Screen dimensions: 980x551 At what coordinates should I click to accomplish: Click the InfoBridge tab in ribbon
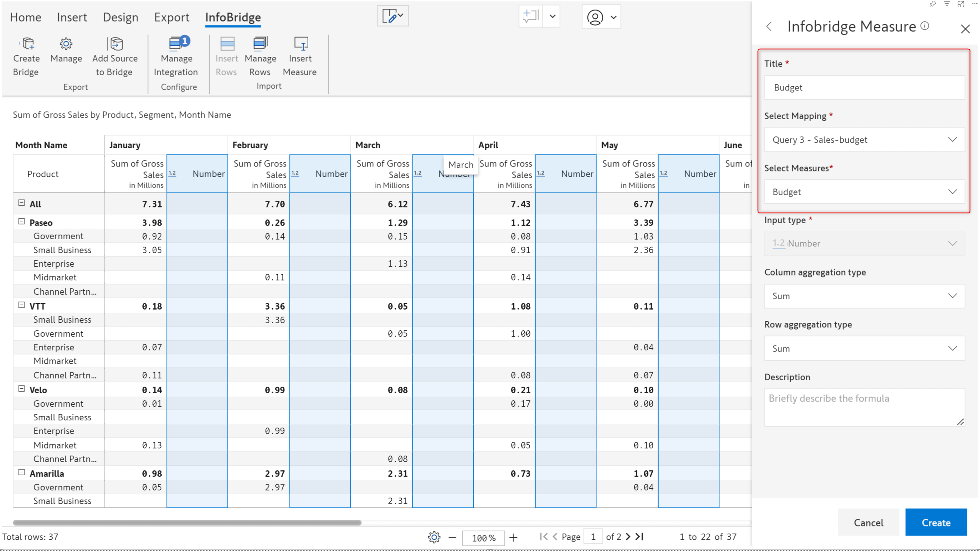point(233,17)
